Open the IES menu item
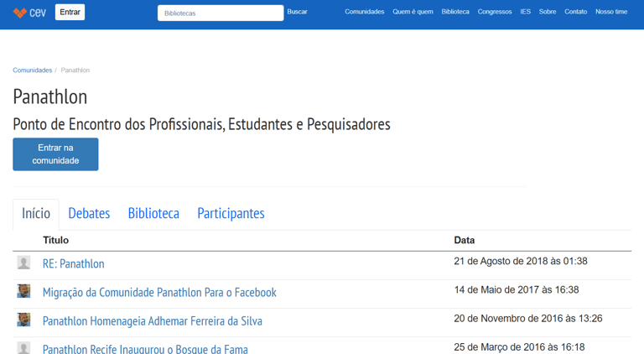 pos(525,12)
